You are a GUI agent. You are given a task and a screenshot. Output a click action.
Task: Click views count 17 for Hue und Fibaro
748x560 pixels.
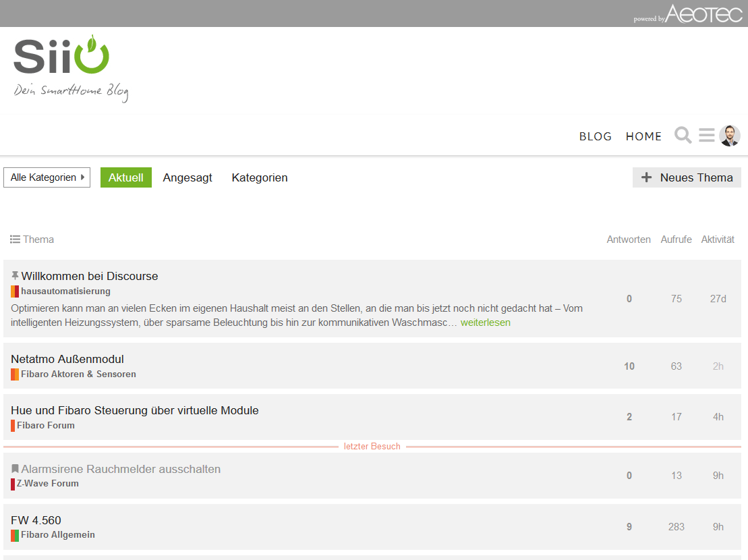pos(676,417)
